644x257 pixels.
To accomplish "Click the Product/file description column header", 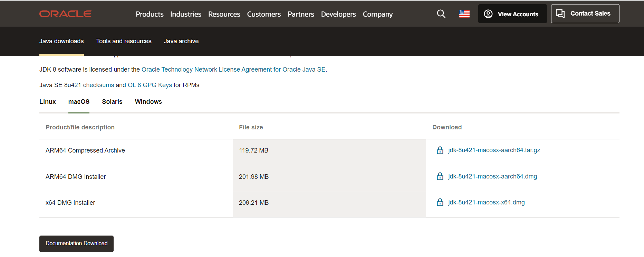I will coord(80,127).
